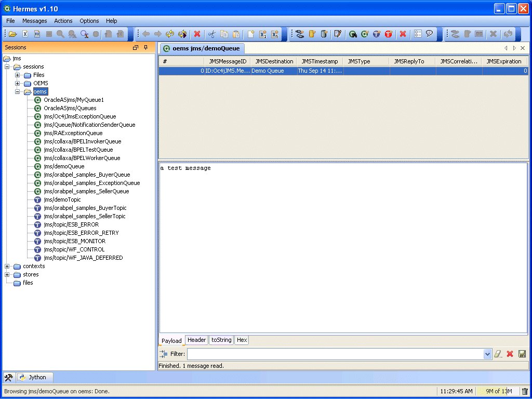Open the Jython tab
532x399 pixels.
click(35, 377)
